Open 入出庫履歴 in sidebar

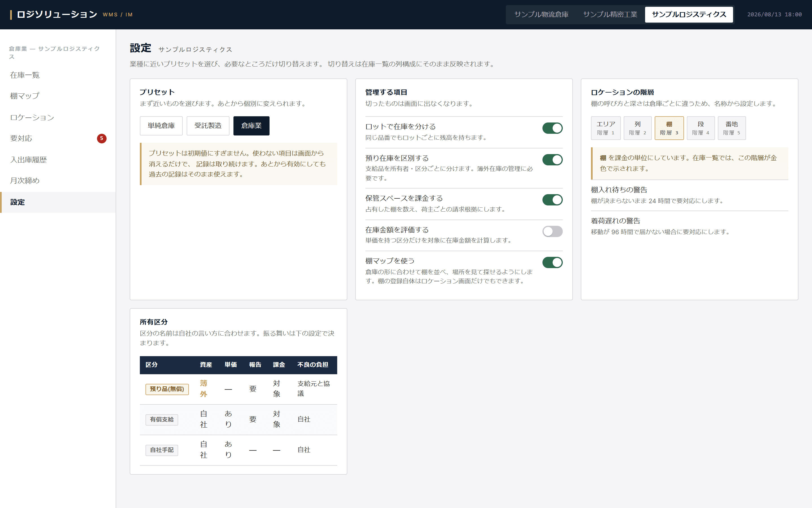[58, 159]
